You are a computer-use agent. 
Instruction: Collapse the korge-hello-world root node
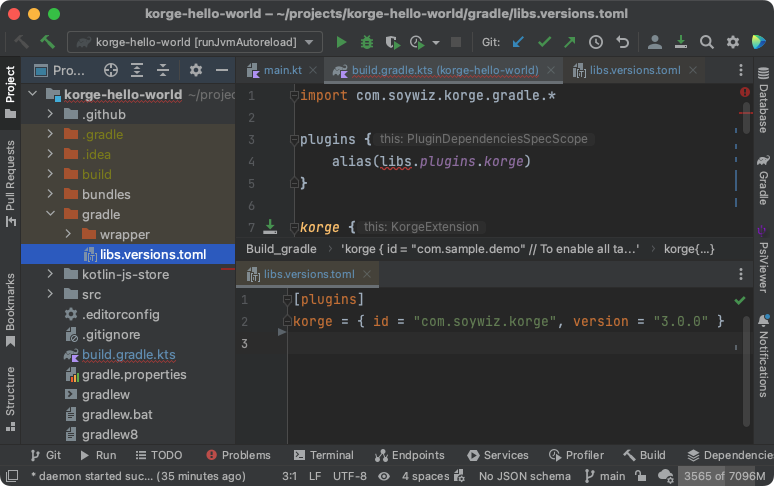33,94
